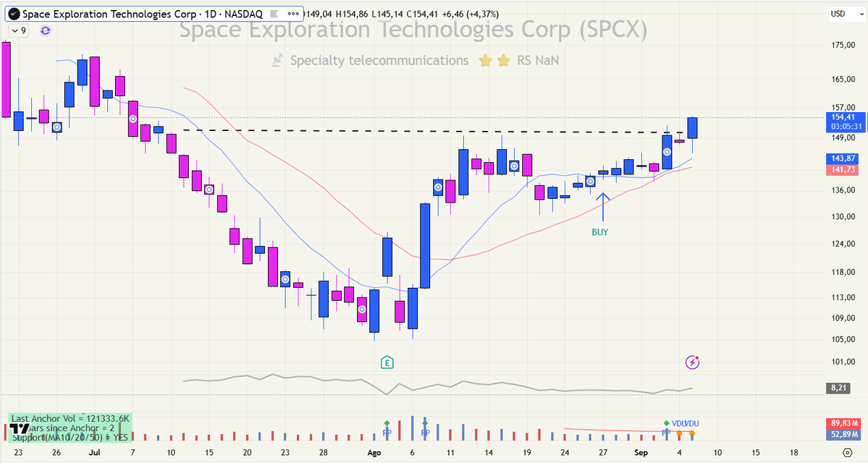
Task: Click the 28 date label on time axis
Action: [x=324, y=452]
